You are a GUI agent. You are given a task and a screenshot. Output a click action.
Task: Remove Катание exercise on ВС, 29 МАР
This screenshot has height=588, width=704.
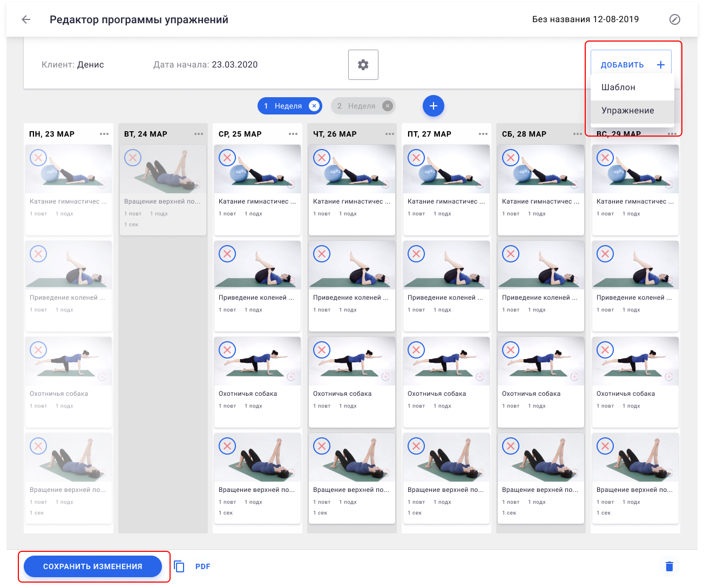click(605, 158)
